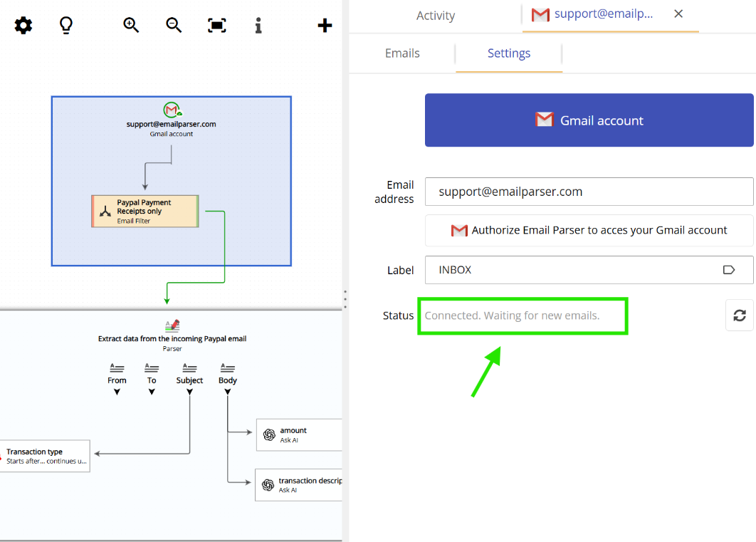Zoom in on the flow diagram

click(x=131, y=25)
